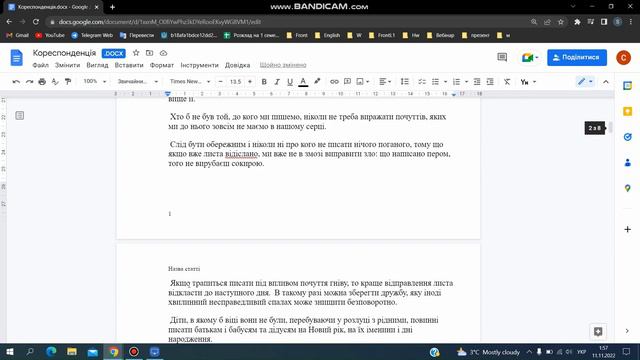Click the Поділитися share button
This screenshot has width=640, height=360.
tap(577, 58)
